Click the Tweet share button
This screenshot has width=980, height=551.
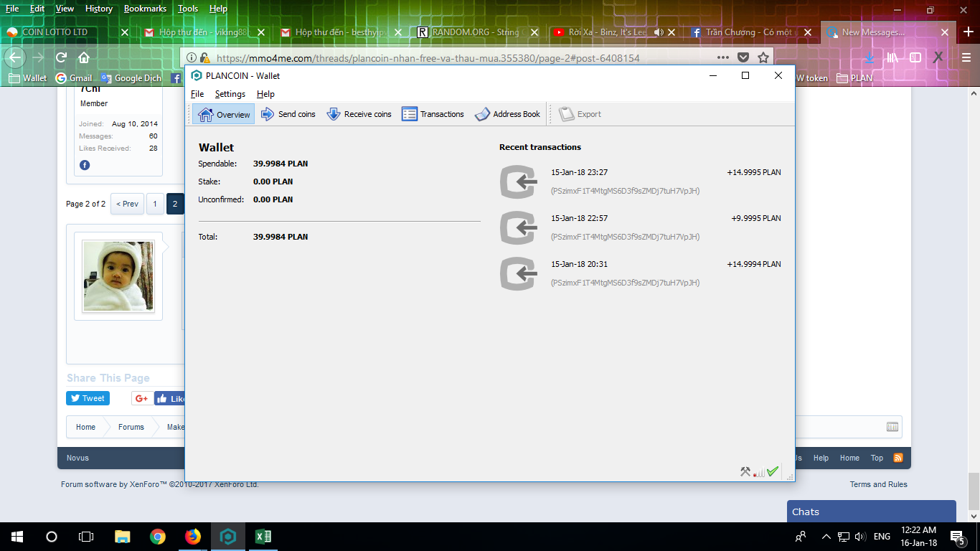88,398
